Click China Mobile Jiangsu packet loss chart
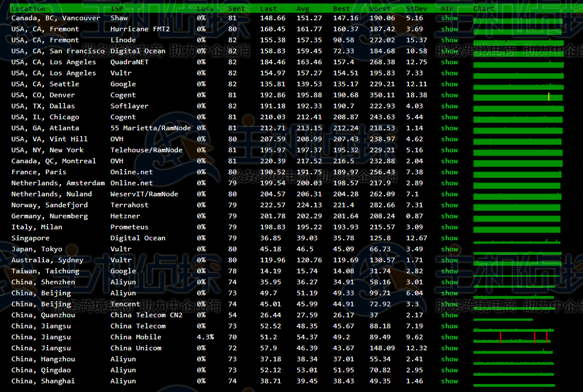The width and height of the screenshot is (583, 392). point(512,338)
